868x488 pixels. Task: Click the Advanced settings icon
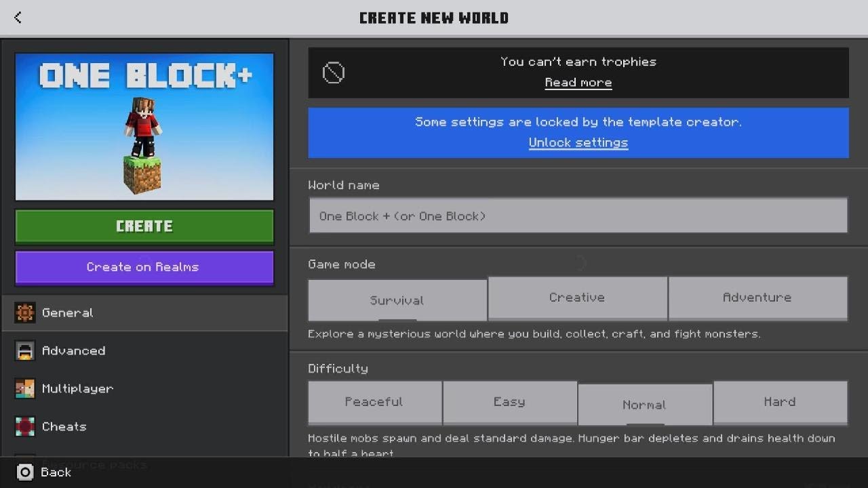click(x=25, y=350)
